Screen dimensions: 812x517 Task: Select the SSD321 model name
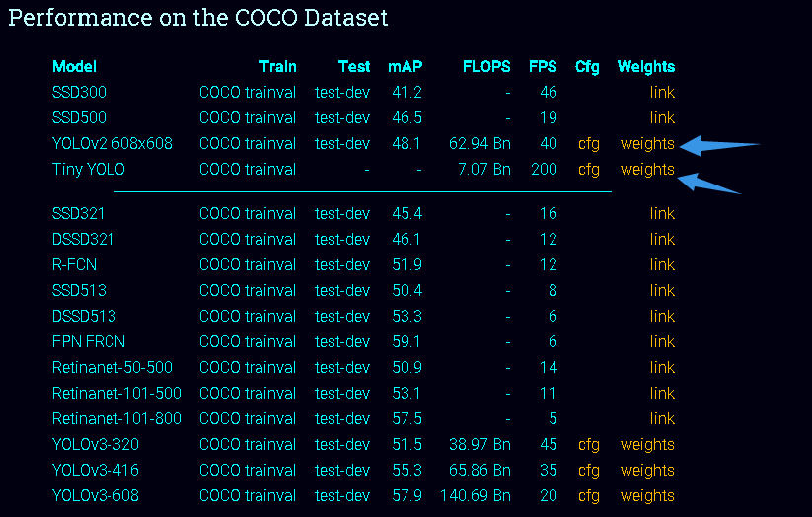click(x=78, y=213)
